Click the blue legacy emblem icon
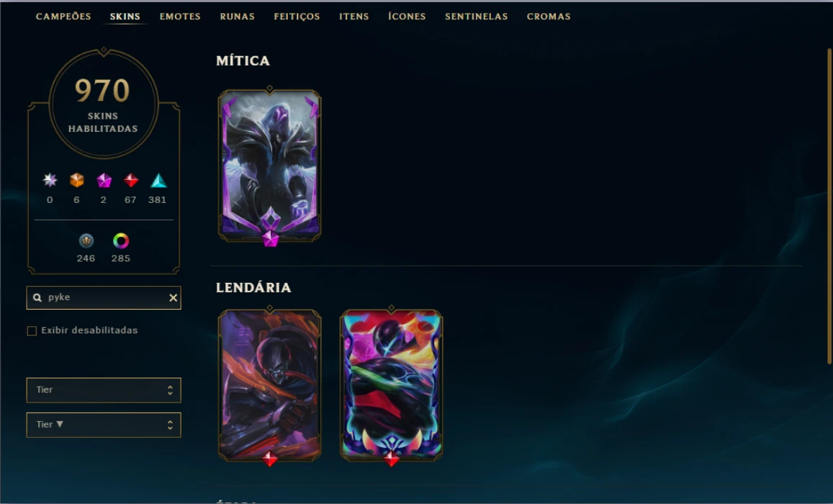Viewport: 833px width, 504px height. point(86,241)
